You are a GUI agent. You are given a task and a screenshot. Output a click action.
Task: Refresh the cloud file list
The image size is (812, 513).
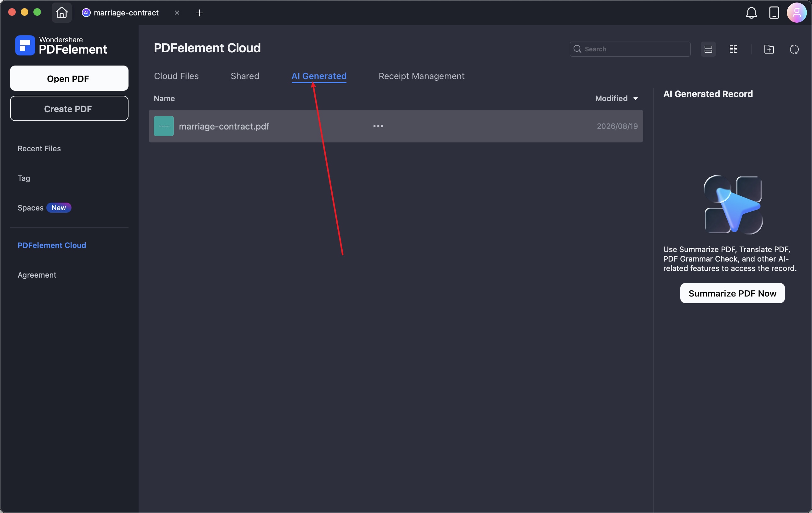coord(794,49)
